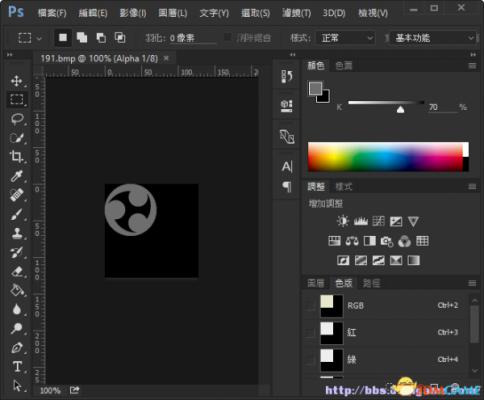Select the Quick Selection tool
The image size is (484, 400).
pyautogui.click(x=17, y=138)
